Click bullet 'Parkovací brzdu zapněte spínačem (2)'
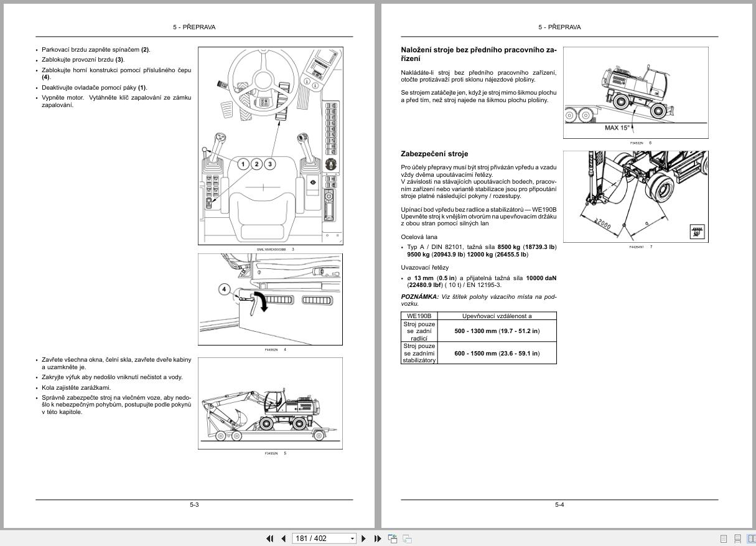 coord(96,49)
